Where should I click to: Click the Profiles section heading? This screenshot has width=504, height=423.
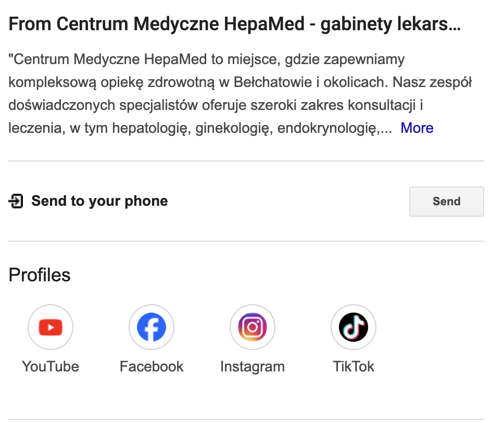click(x=39, y=275)
